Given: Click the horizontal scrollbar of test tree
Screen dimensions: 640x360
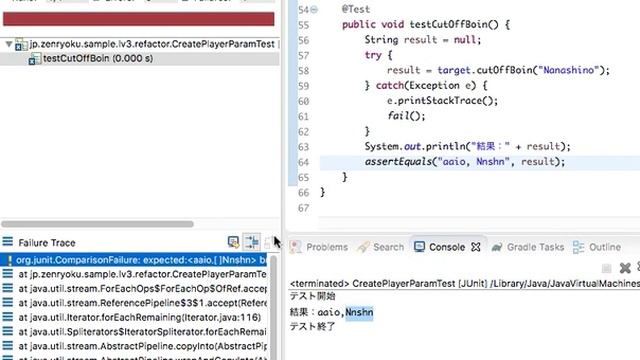Looking at the screenshot, I should click(97, 224).
